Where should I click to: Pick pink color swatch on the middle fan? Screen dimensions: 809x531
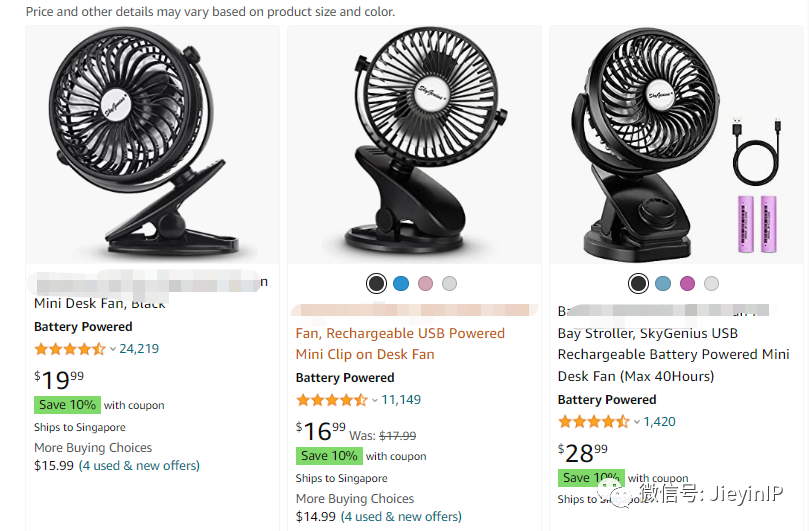tap(426, 284)
